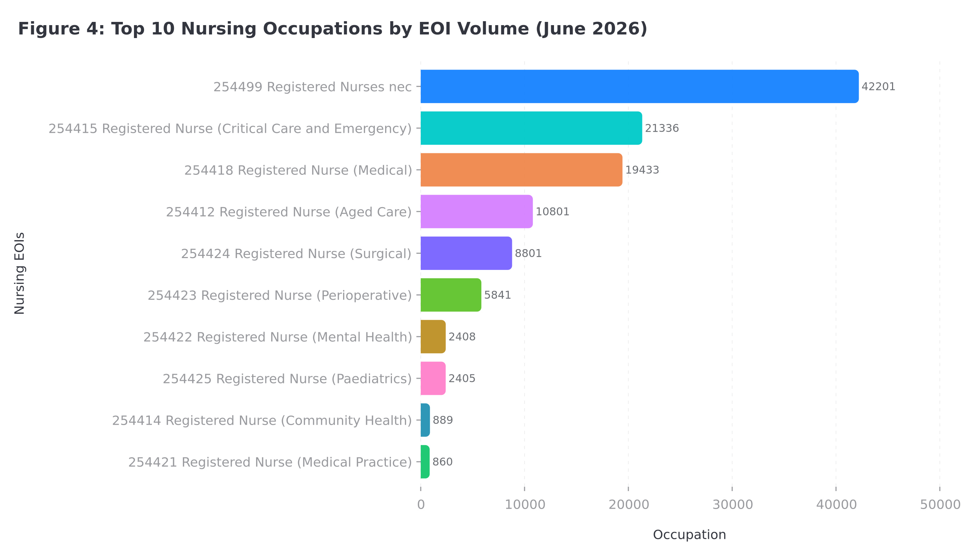Click the label '254414 Registered Nurse (Community Health)'
This screenshot has height=560, width=970.
pyautogui.click(x=262, y=421)
